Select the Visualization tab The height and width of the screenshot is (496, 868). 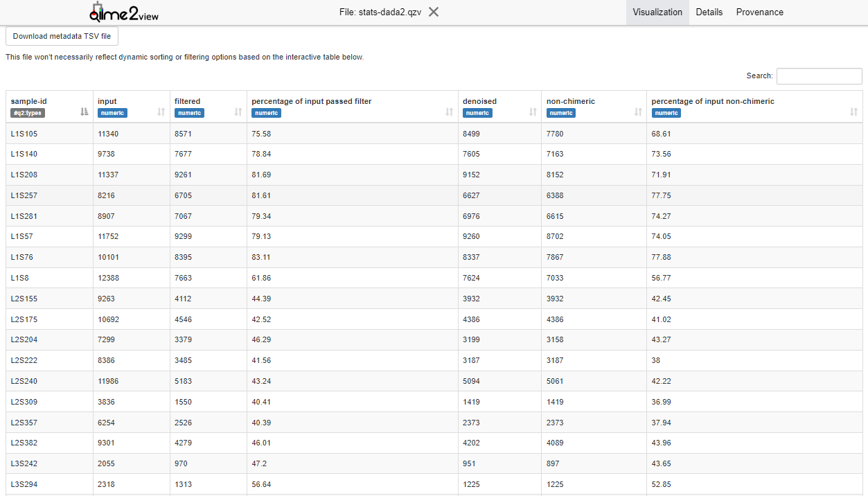657,12
